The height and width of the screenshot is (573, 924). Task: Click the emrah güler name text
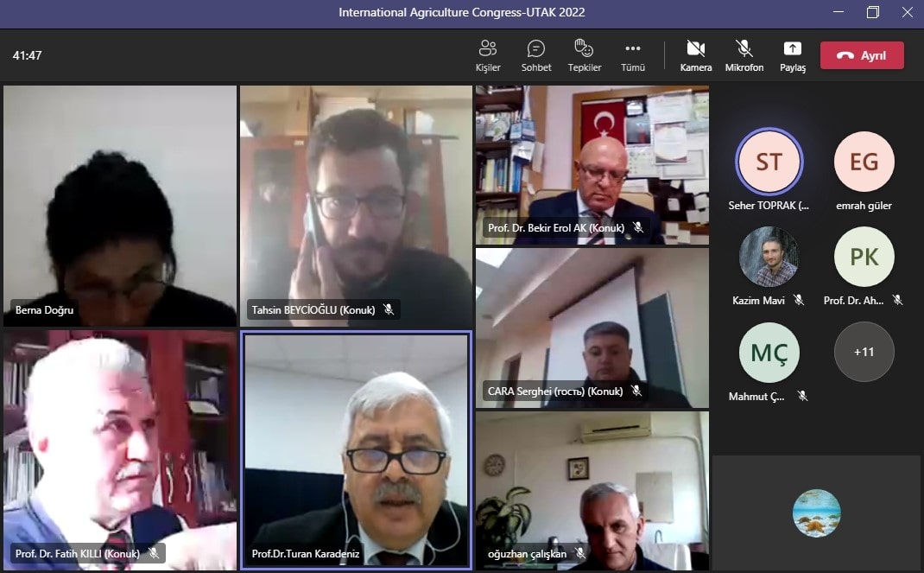(x=864, y=206)
